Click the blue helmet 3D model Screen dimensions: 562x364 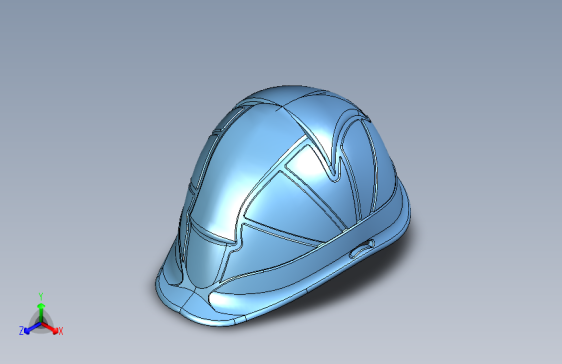pyautogui.click(x=283, y=205)
